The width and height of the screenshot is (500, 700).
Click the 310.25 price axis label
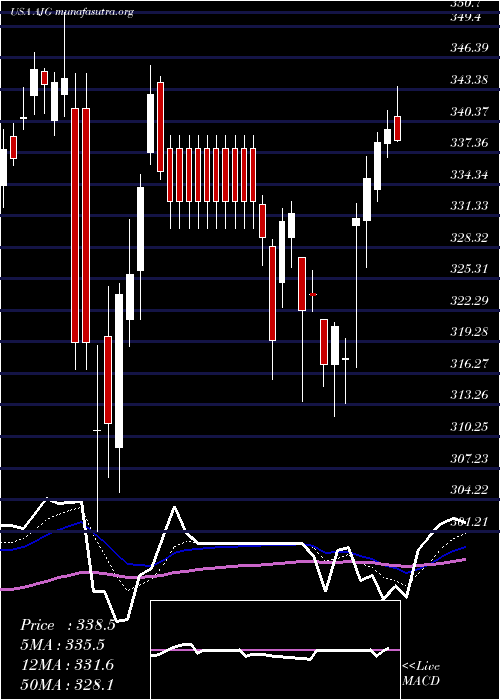[x=469, y=427]
